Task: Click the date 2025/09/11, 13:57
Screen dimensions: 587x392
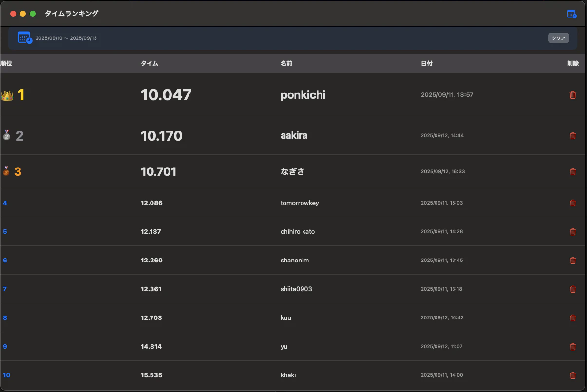Action: tap(447, 95)
